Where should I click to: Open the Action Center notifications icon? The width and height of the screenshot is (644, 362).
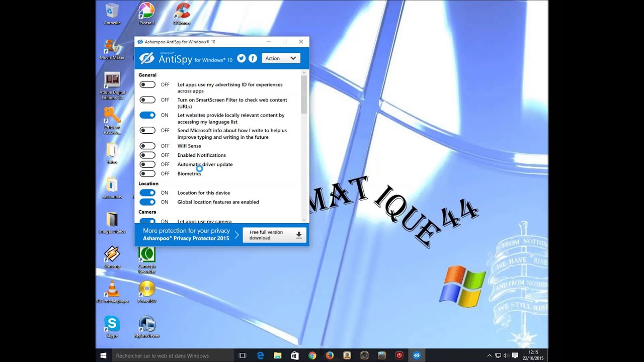click(x=515, y=355)
